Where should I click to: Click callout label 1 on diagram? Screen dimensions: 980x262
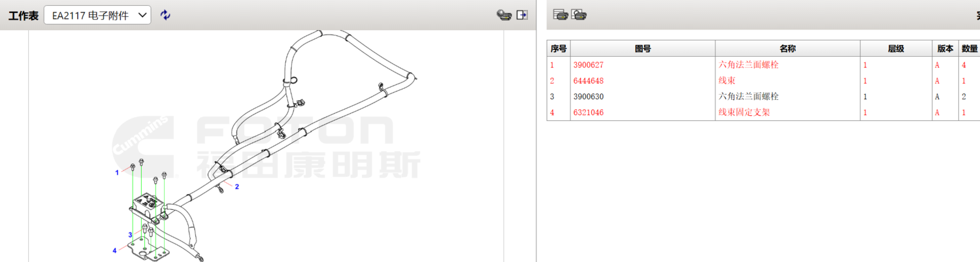[117, 172]
